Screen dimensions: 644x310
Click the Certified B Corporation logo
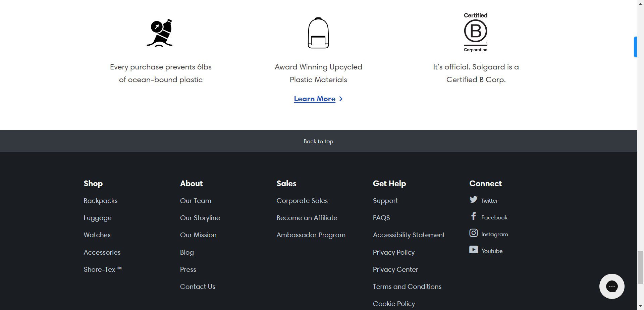[475, 32]
